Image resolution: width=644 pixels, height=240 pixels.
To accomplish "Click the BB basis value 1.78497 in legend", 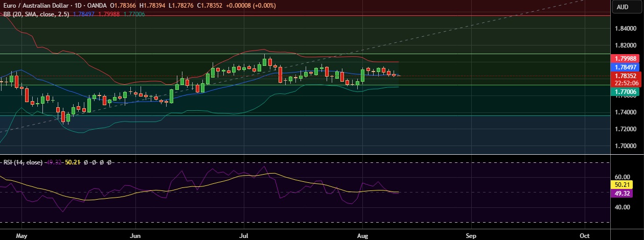I will click(x=83, y=14).
